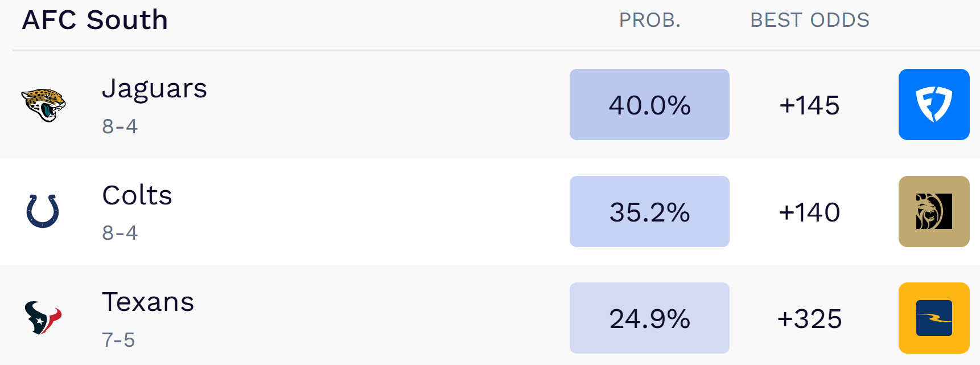Click the BEST ODDS column header
This screenshot has width=980, height=365.
pos(810,20)
